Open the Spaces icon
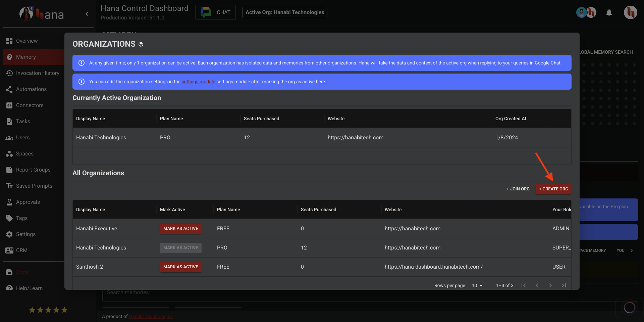Image resolution: width=644 pixels, height=322 pixels. click(x=9, y=154)
